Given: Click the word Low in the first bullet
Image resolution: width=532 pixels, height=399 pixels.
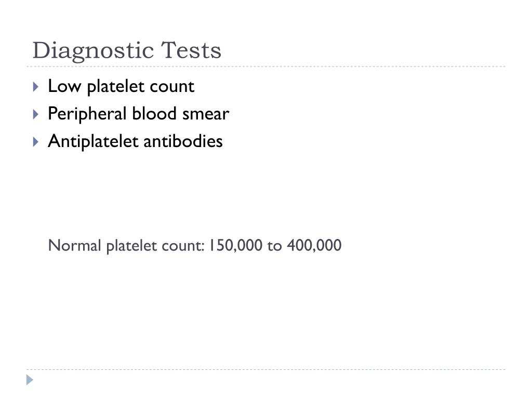Looking at the screenshot, I should [x=64, y=86].
